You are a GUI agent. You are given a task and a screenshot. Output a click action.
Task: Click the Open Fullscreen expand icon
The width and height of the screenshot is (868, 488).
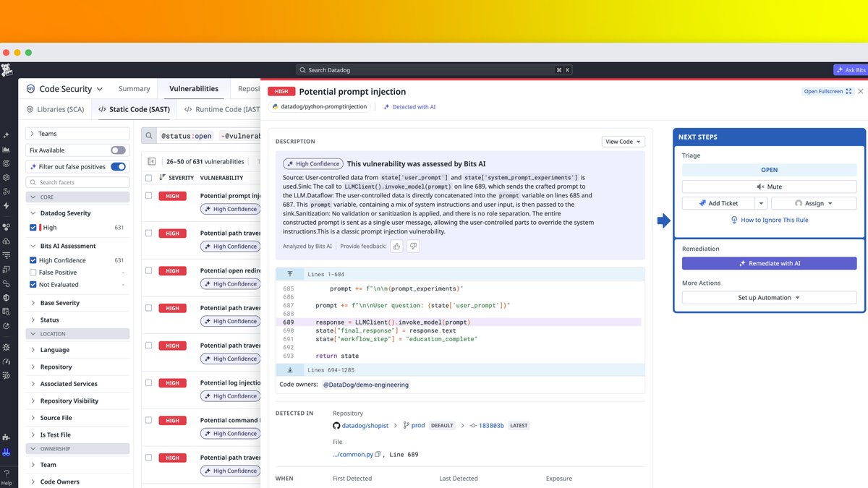tap(849, 91)
